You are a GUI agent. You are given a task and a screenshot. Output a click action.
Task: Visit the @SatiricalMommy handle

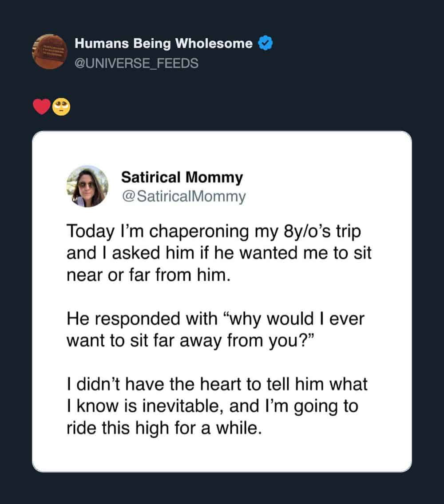click(x=184, y=196)
